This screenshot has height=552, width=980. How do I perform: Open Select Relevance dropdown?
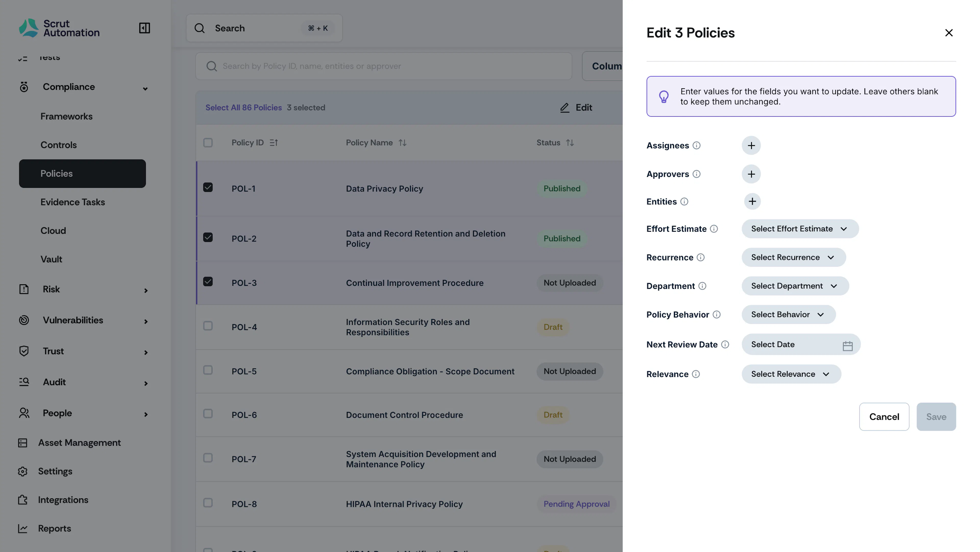pyautogui.click(x=791, y=374)
